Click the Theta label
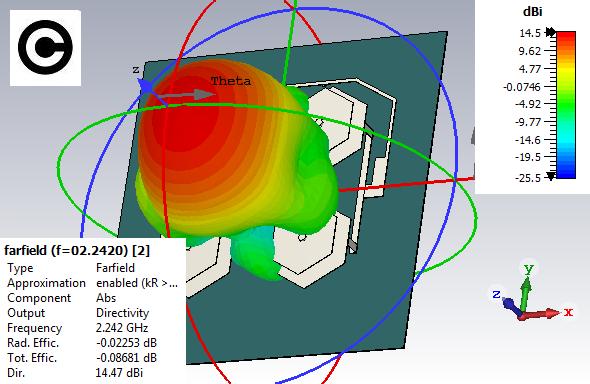This screenshot has height=384, width=590. click(231, 81)
